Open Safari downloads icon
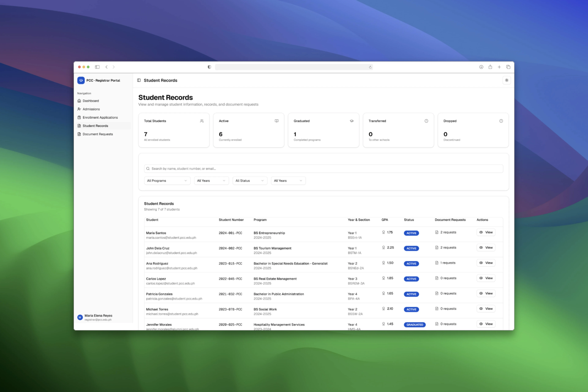This screenshot has width=588, height=392. point(481,67)
